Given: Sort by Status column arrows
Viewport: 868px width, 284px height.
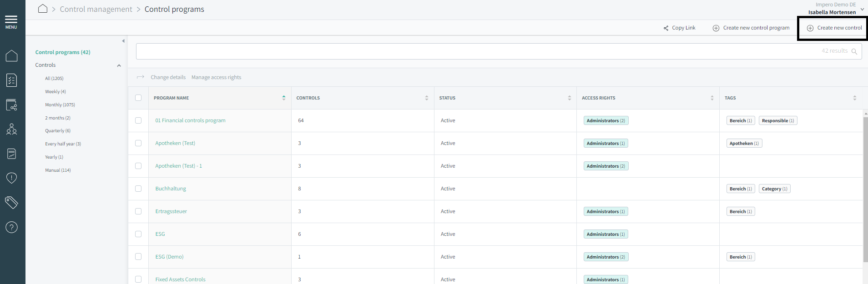Looking at the screenshot, I should pos(570,98).
